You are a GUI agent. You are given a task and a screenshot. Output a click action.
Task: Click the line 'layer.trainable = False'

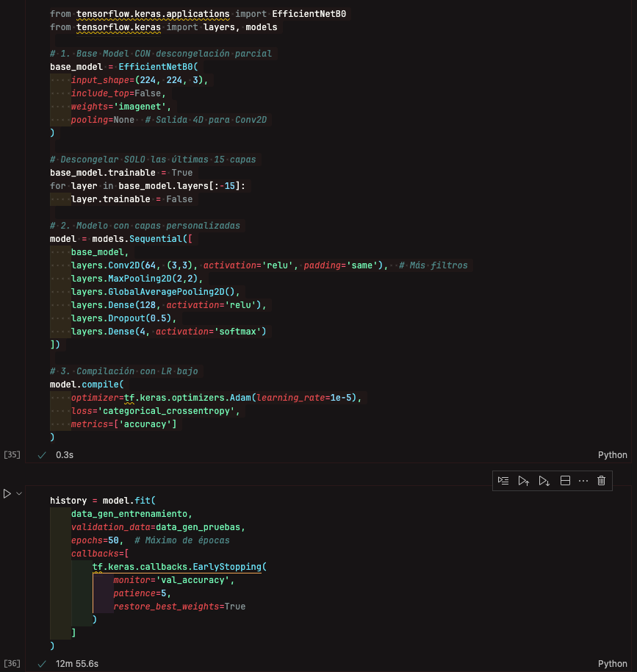[x=132, y=199]
